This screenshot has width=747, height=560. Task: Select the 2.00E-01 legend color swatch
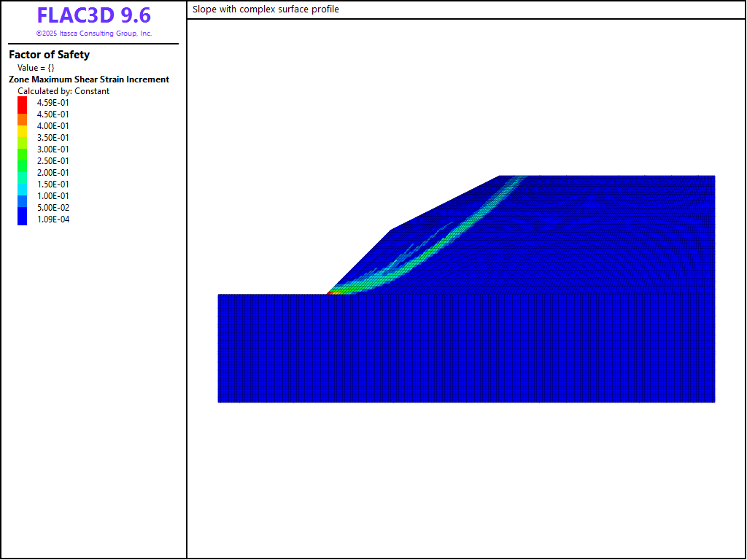tap(22, 173)
